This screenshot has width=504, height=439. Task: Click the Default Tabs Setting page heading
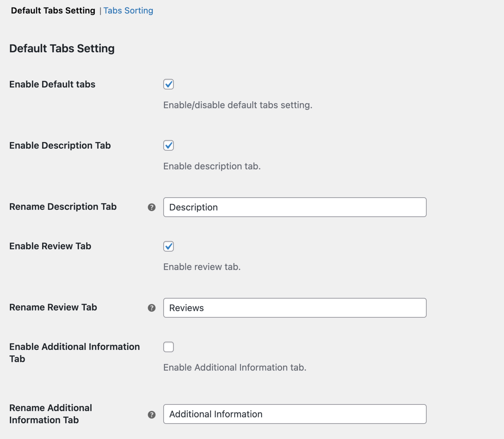(62, 48)
